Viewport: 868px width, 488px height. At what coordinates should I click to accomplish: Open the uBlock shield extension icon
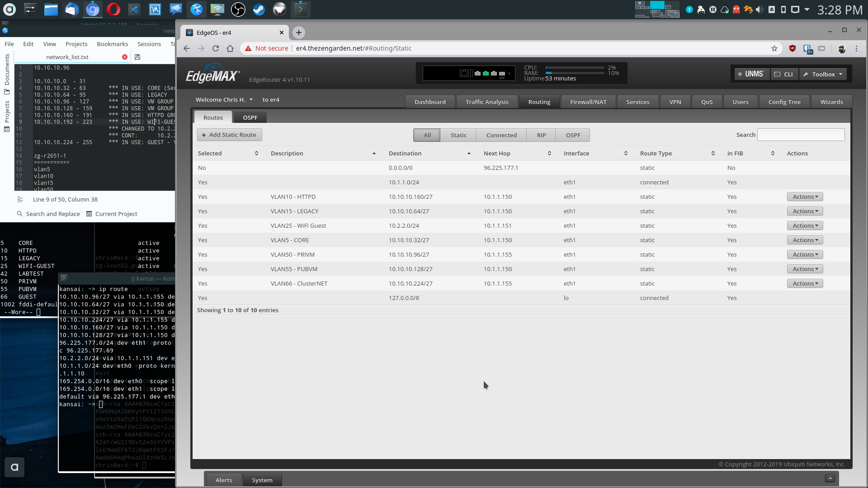pos(792,48)
